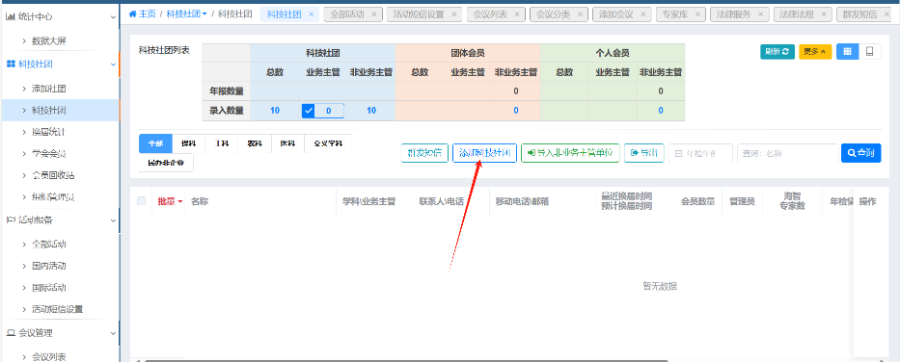Select the 全部 category filter tab
Screen dimensions: 900x362
[156, 143]
